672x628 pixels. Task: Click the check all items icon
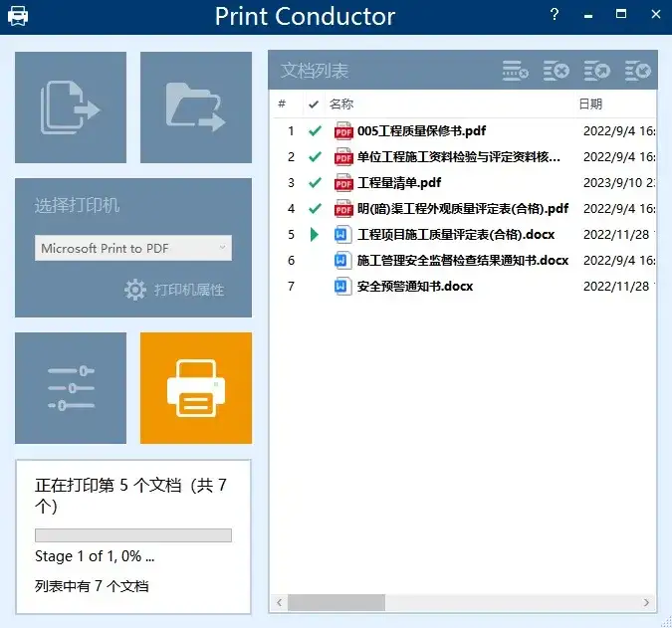(x=637, y=71)
